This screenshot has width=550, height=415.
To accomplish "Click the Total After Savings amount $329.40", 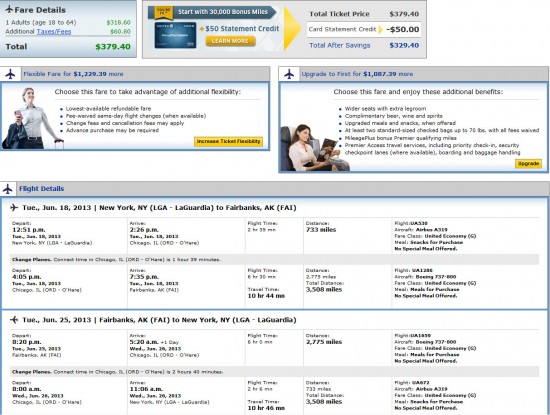I will (x=404, y=45).
